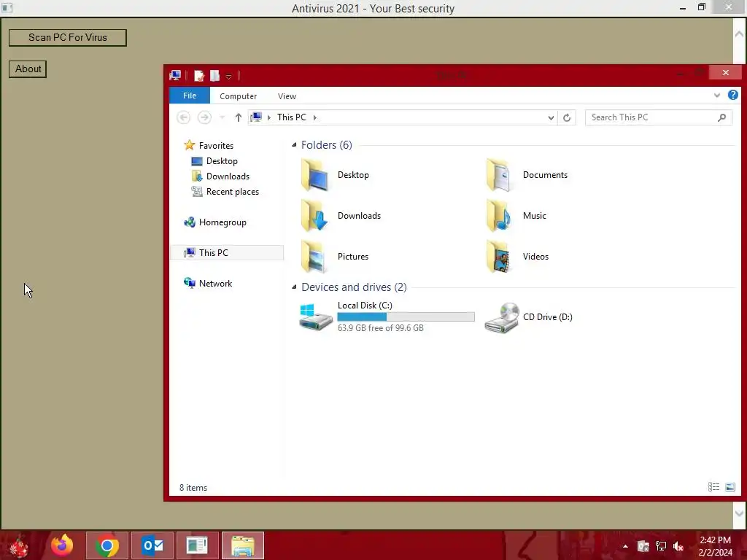The width and height of the screenshot is (747, 560).
Task: Open the File ribbon tab
Action: point(190,96)
